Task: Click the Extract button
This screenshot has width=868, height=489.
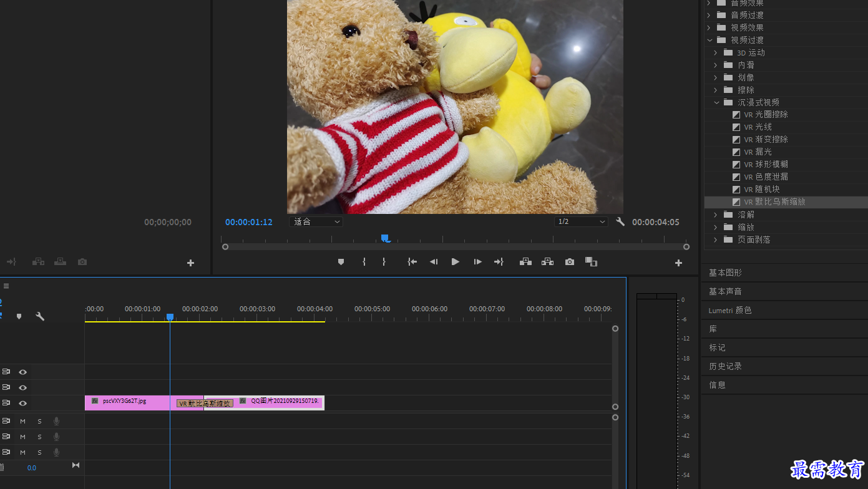Action: pos(547,262)
